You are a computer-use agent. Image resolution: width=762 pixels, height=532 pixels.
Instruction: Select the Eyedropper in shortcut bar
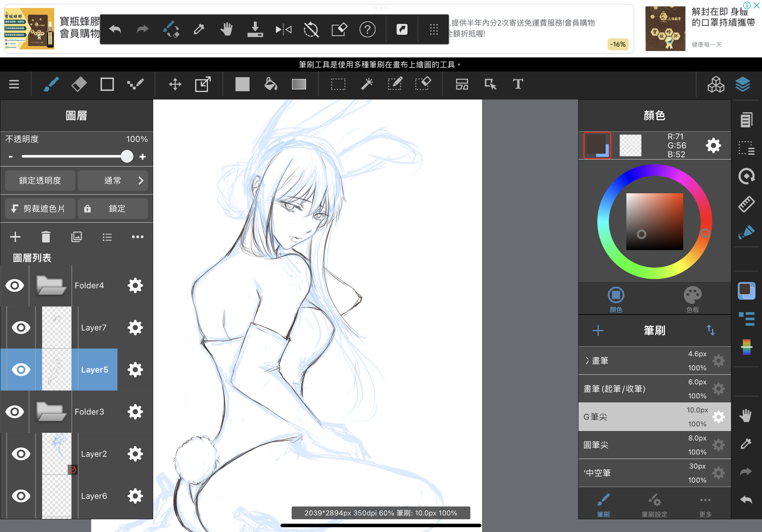click(199, 30)
